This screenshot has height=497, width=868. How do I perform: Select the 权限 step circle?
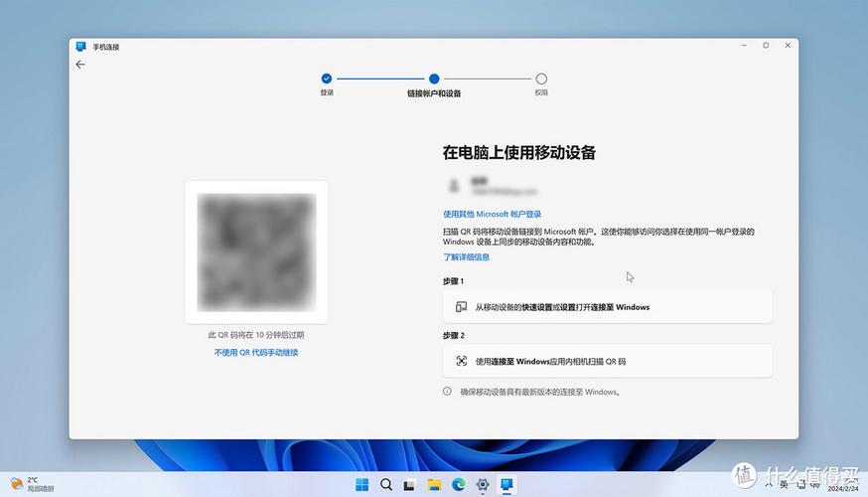[x=541, y=79]
